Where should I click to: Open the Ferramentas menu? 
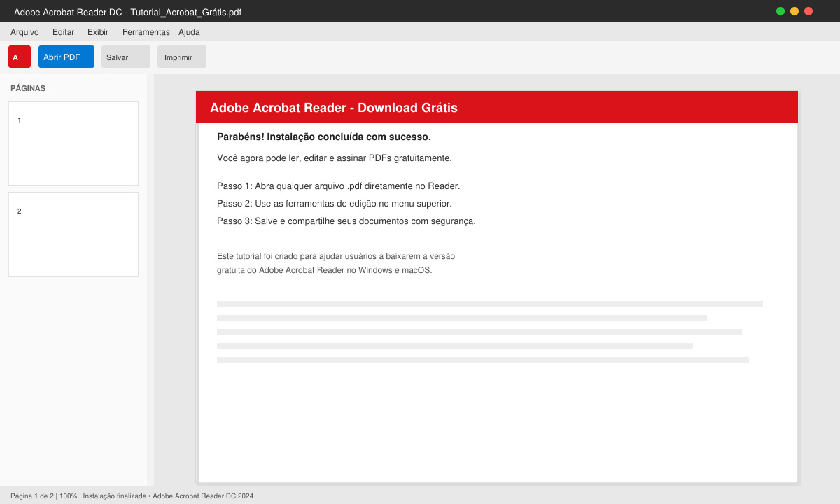(x=146, y=32)
